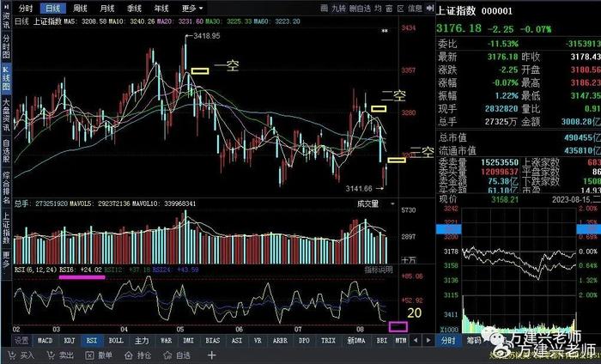Click the 持仓 positions icon
Screen dimensions: 601x364
[131, 354]
